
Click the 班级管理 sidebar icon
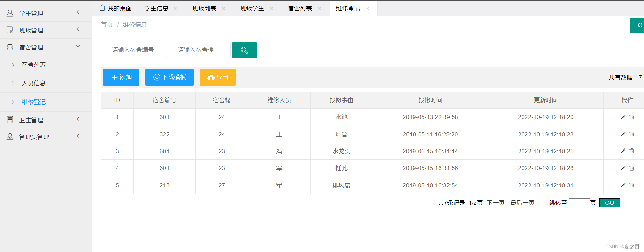pos(10,30)
